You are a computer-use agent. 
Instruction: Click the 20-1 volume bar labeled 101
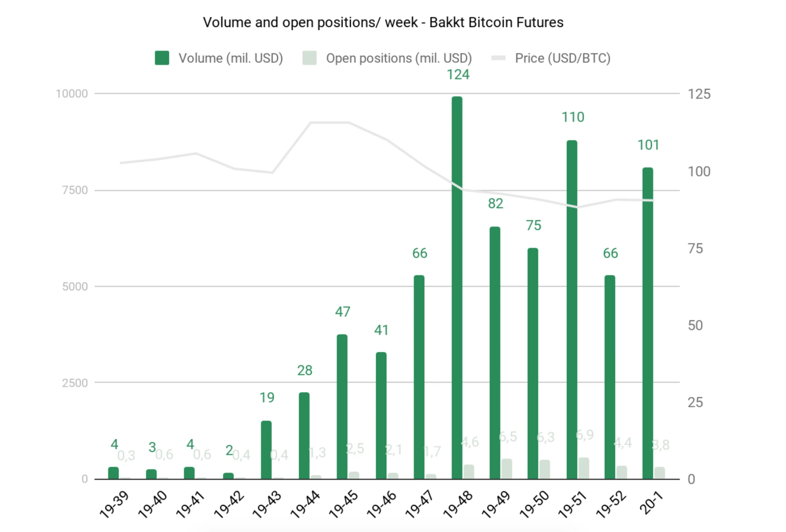click(x=648, y=323)
